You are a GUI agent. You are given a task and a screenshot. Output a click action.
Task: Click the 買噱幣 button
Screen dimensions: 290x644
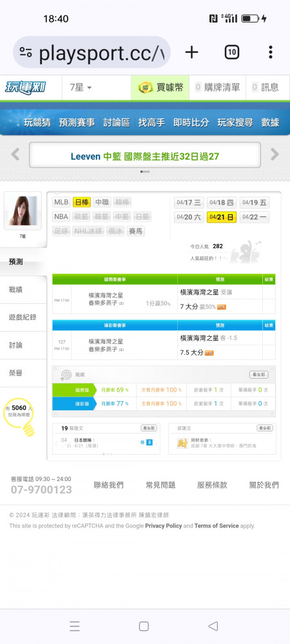click(160, 88)
